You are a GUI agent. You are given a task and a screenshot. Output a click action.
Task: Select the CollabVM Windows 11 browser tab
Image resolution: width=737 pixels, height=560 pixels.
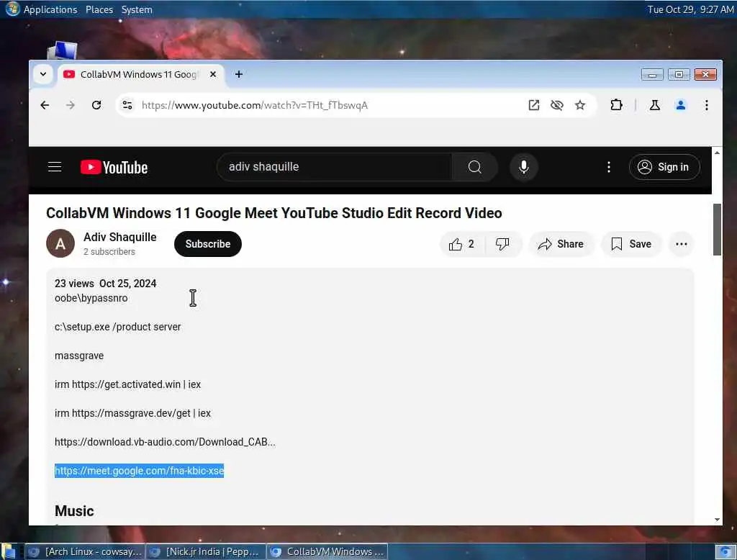pos(140,74)
